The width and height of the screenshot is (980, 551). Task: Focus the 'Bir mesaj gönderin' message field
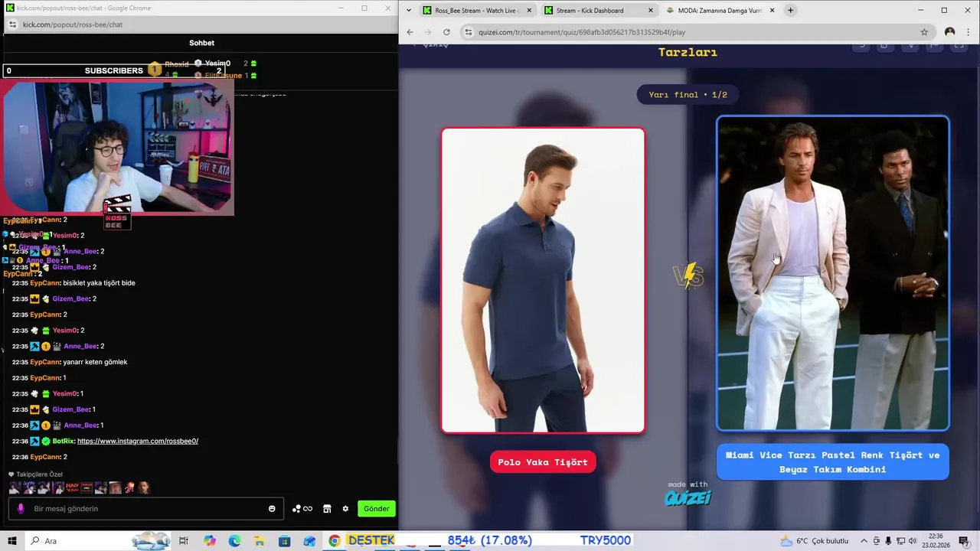click(x=145, y=509)
